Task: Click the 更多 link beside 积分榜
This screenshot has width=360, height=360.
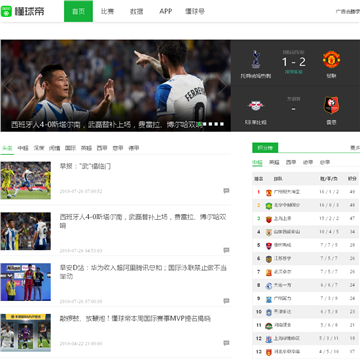Action: pos(355,148)
